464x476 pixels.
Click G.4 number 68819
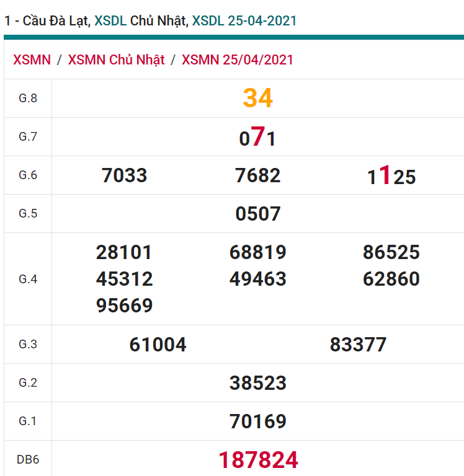point(258,252)
